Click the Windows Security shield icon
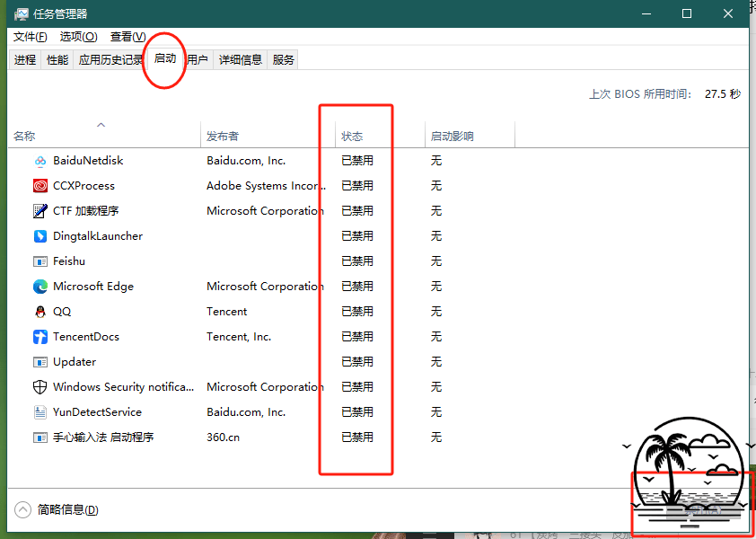Viewport: 756px width, 539px height. [x=40, y=387]
